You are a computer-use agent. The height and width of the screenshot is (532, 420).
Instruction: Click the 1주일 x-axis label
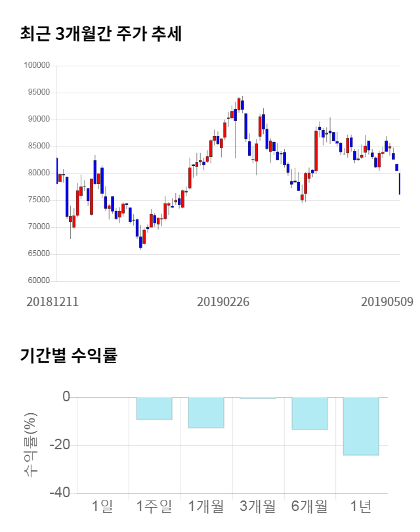[154, 506]
